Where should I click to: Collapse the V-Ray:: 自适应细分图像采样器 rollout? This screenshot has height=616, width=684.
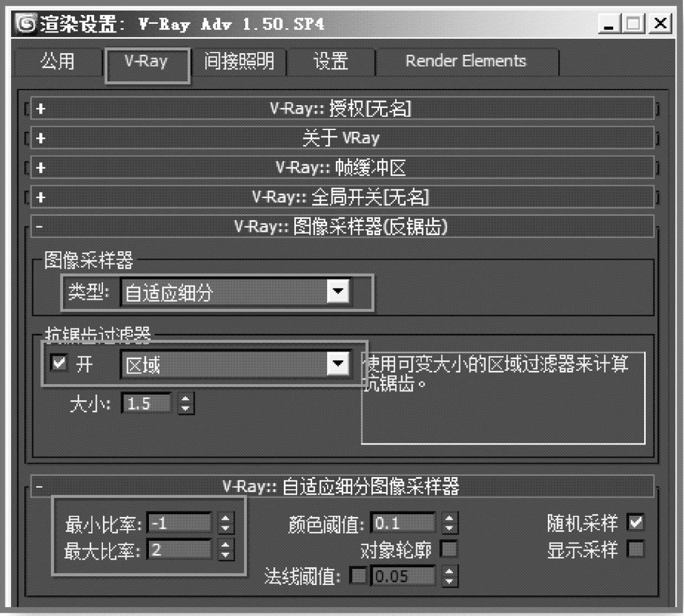click(342, 486)
